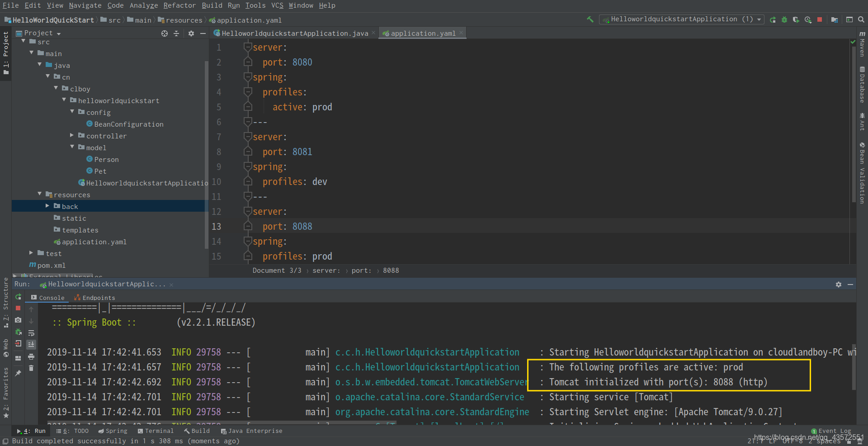Toggle the Structure tool window stripe

6,302
